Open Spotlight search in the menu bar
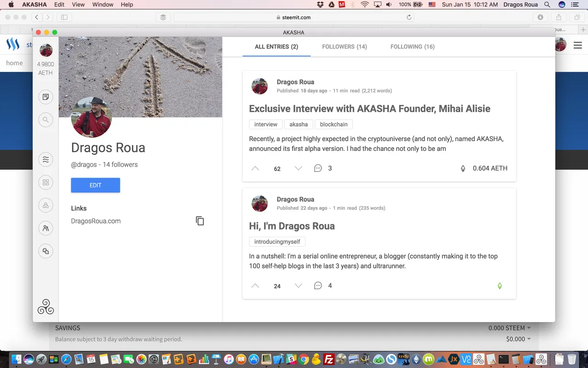Viewport: 588px width, 368px height. pyautogui.click(x=547, y=5)
